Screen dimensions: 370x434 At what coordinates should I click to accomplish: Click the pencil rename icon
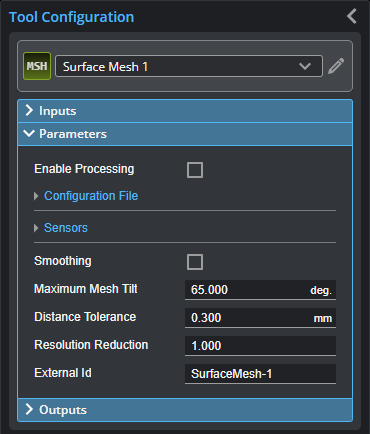point(336,66)
